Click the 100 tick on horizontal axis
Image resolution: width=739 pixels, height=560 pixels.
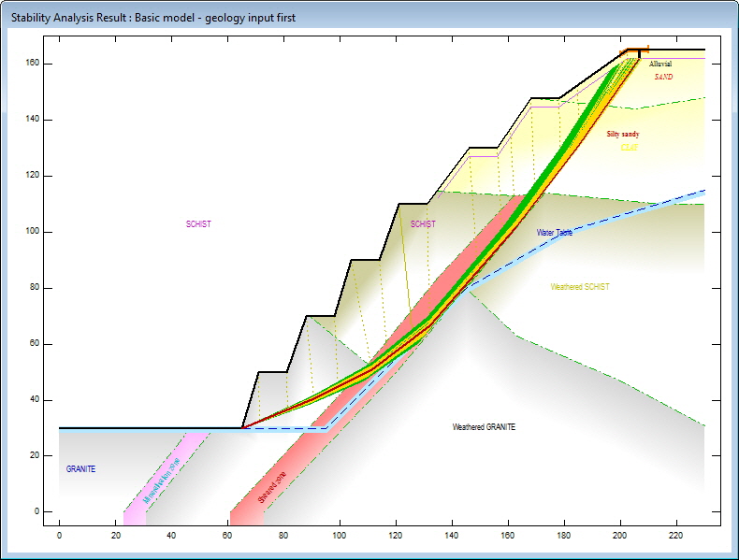[x=340, y=536]
